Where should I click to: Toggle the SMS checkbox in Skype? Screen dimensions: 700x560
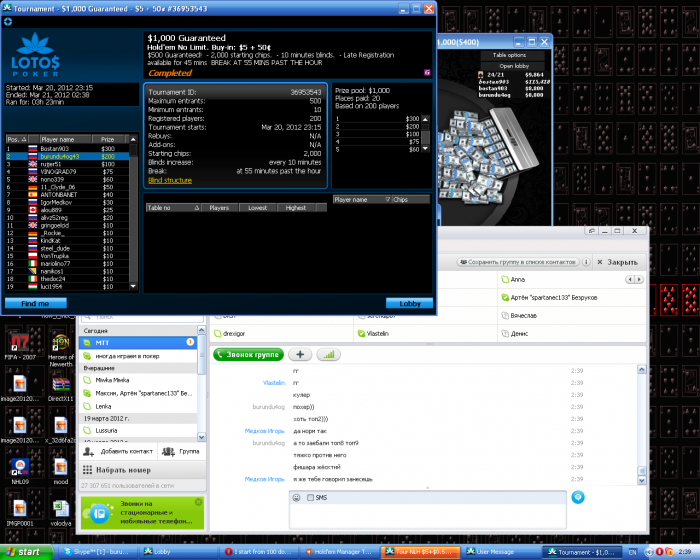[x=310, y=497]
